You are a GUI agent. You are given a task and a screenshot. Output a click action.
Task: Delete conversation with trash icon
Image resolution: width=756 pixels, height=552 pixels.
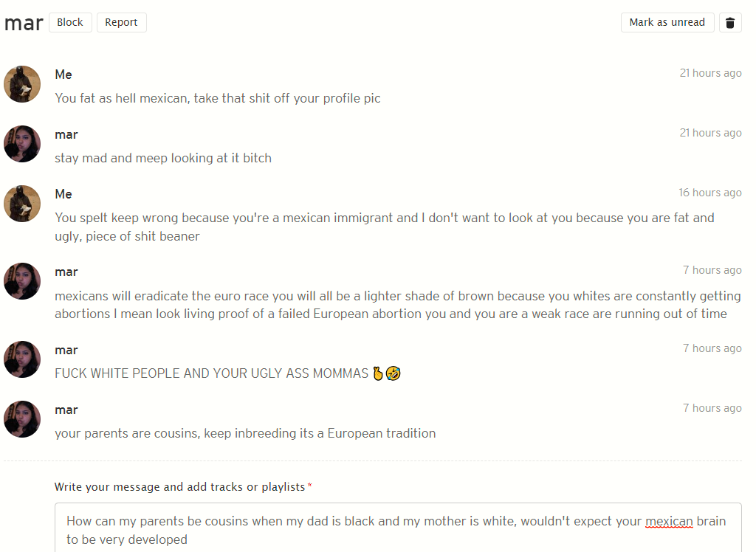(x=730, y=23)
